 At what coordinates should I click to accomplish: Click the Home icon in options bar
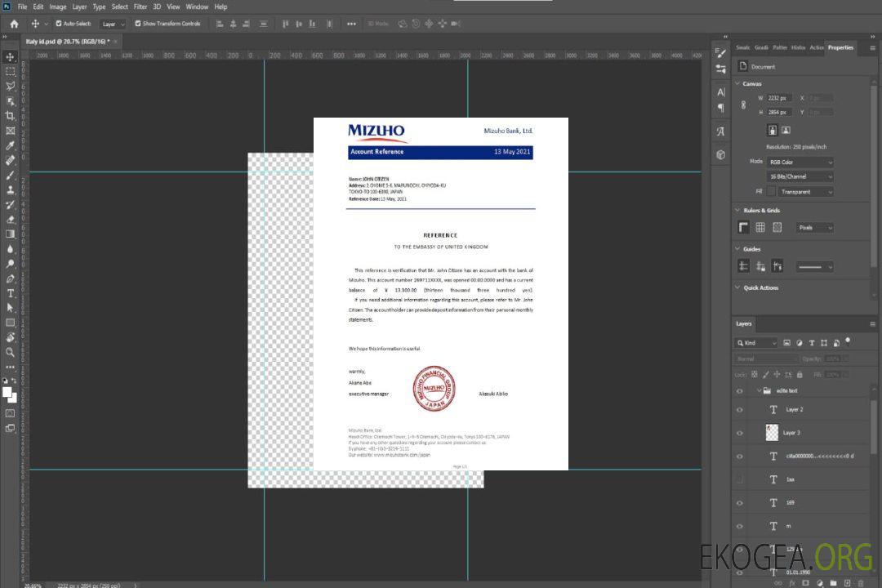click(x=14, y=24)
